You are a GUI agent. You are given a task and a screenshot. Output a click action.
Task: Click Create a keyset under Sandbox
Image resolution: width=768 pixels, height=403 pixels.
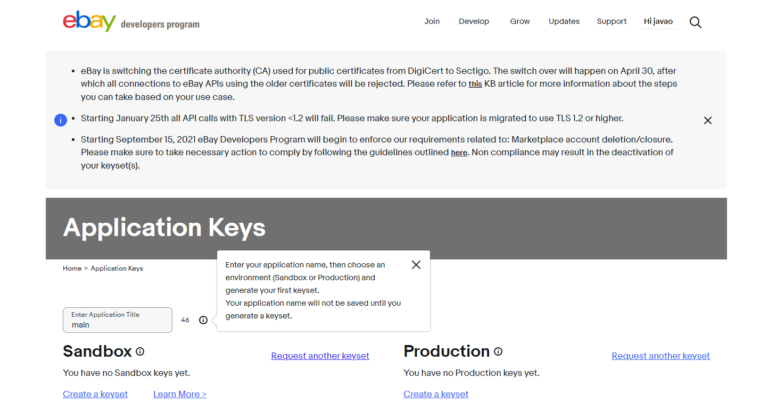tap(95, 394)
